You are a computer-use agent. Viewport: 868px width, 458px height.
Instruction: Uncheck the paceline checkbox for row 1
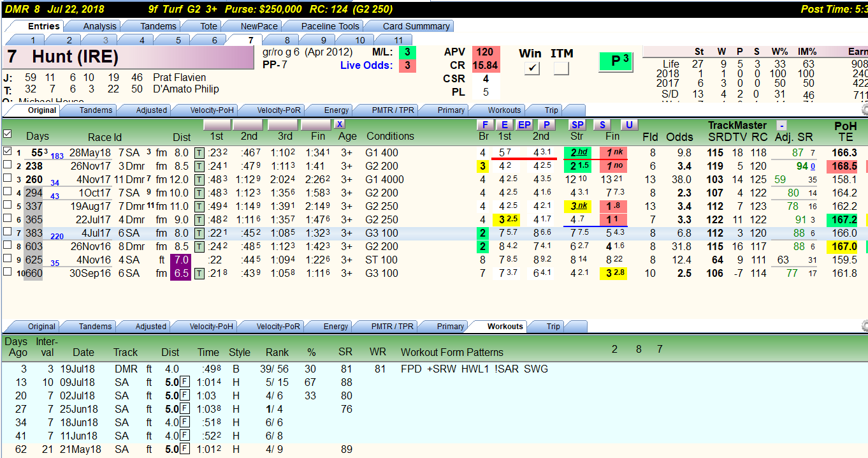7,152
